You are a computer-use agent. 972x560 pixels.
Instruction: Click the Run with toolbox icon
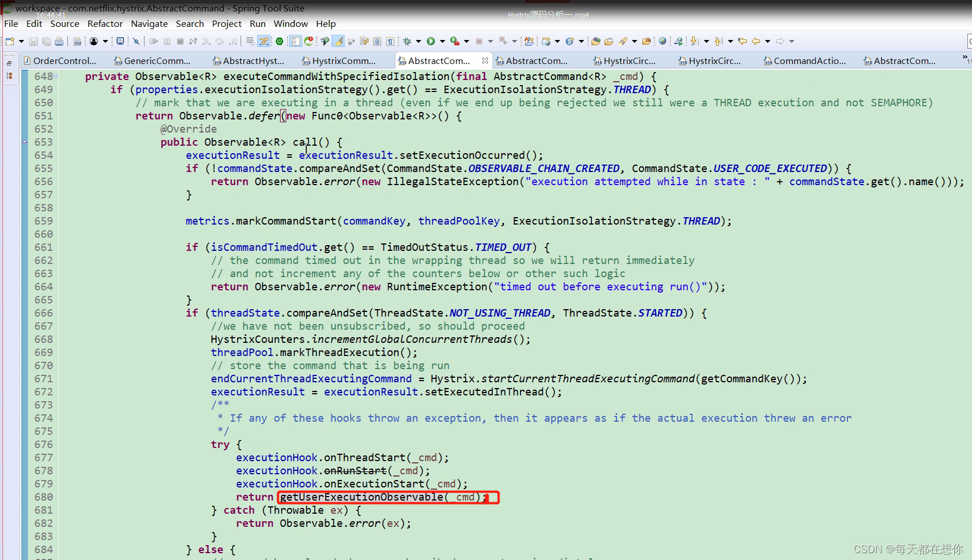[455, 41]
